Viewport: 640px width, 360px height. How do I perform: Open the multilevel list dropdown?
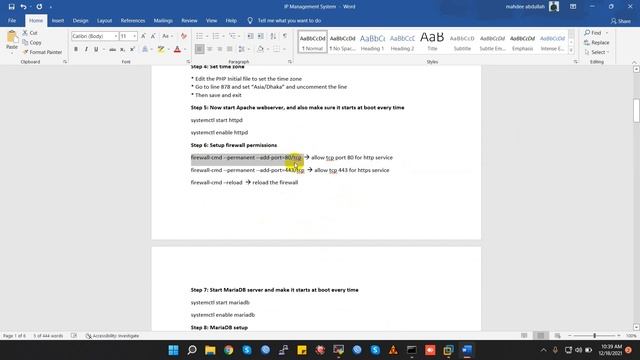pos(239,36)
